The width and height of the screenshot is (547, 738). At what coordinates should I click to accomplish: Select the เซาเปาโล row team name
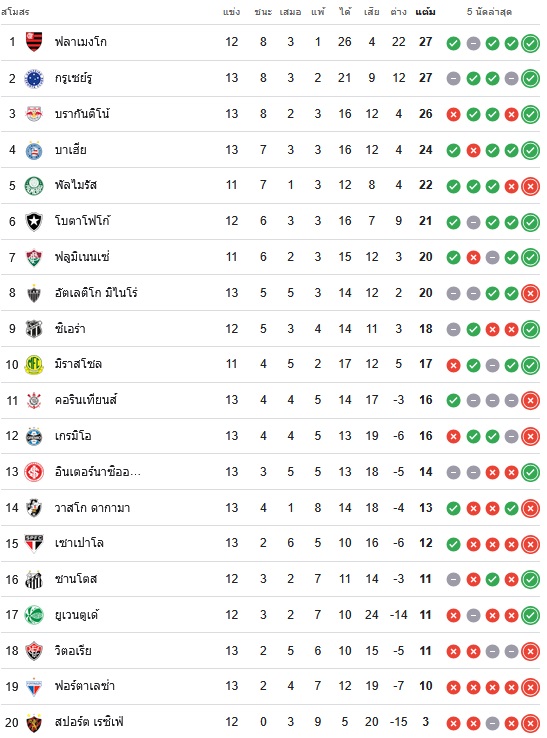(79, 543)
